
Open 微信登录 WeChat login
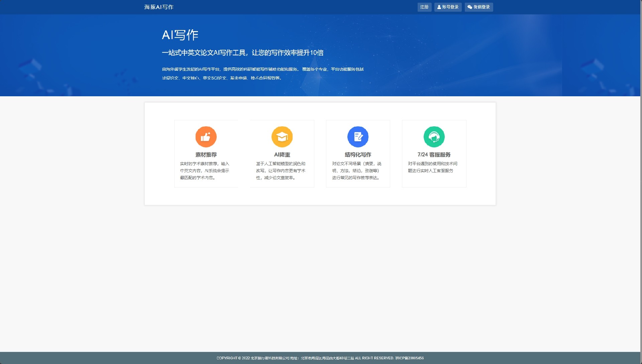click(479, 7)
